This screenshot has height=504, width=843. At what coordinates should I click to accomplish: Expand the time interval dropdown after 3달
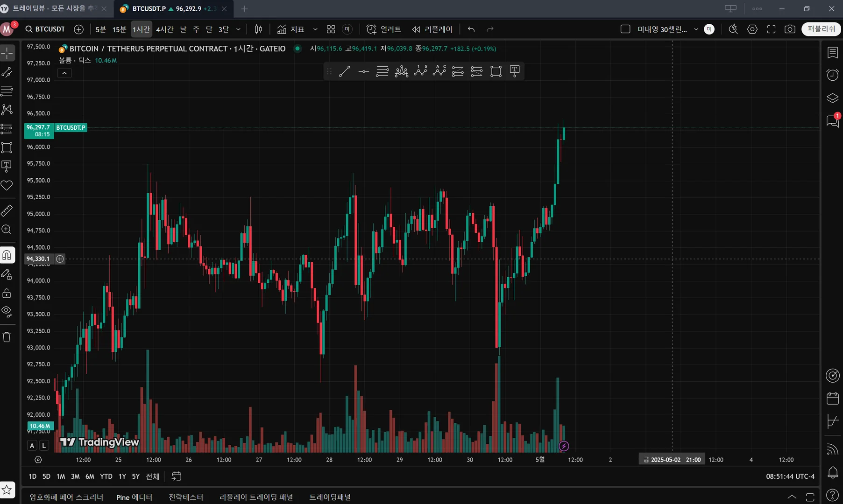[x=238, y=29]
